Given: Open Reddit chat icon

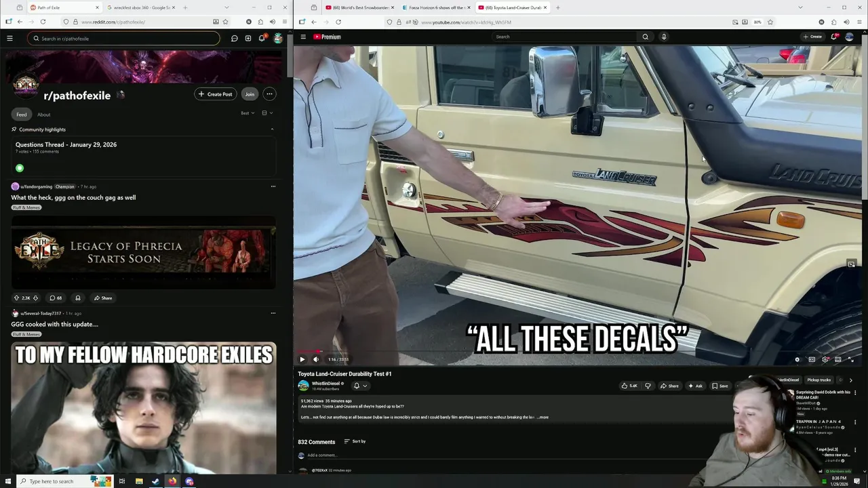Looking at the screenshot, I should point(234,39).
